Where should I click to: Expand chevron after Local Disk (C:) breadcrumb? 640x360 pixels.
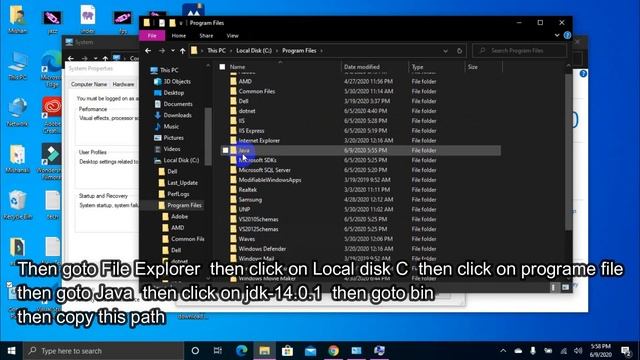coord(277,51)
